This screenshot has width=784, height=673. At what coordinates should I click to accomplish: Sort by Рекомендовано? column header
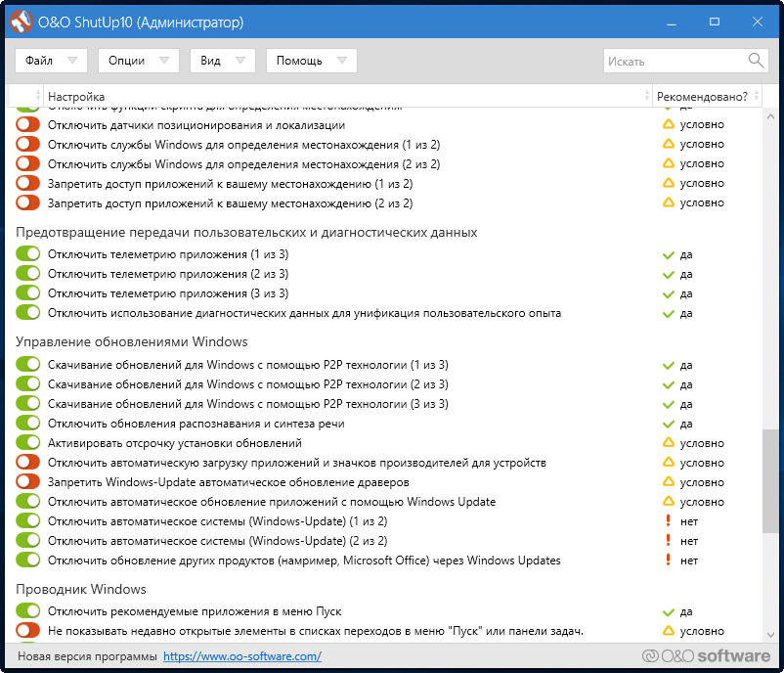(707, 96)
